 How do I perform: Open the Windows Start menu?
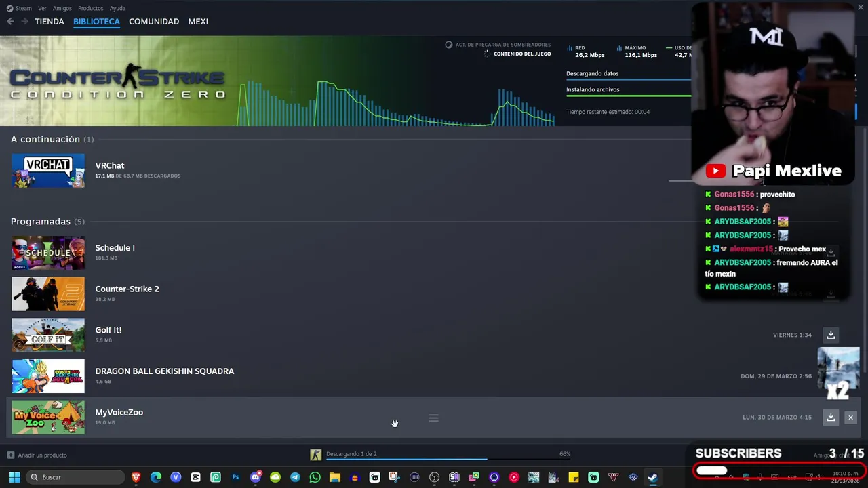14,477
